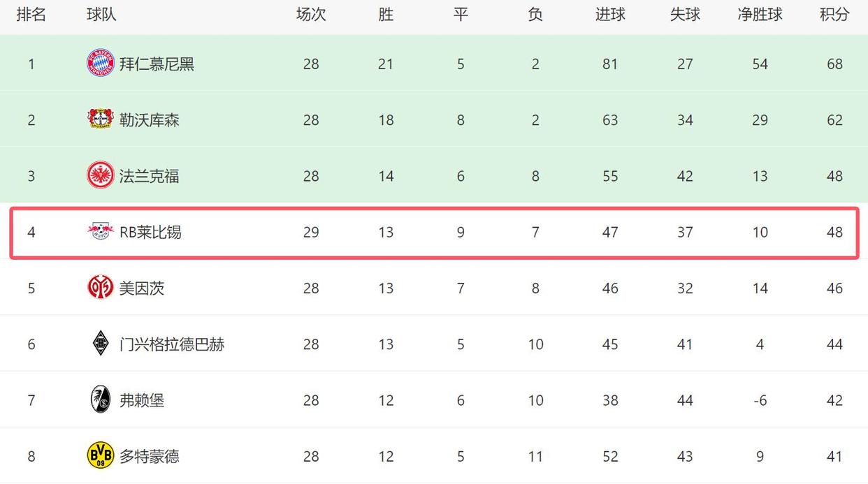Sort by the 积分 column header
The image size is (868, 484).
tap(834, 14)
